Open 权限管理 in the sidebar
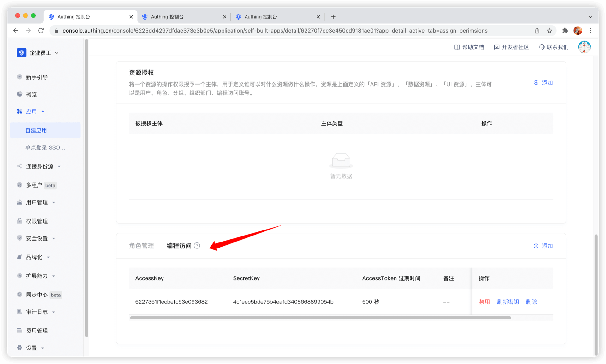 pos(37,221)
